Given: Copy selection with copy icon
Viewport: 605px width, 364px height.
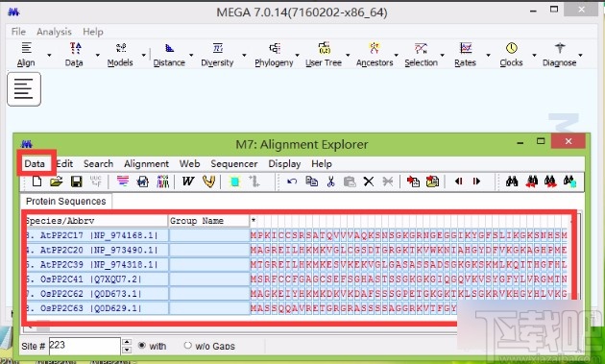Looking at the screenshot, I should point(311,181).
